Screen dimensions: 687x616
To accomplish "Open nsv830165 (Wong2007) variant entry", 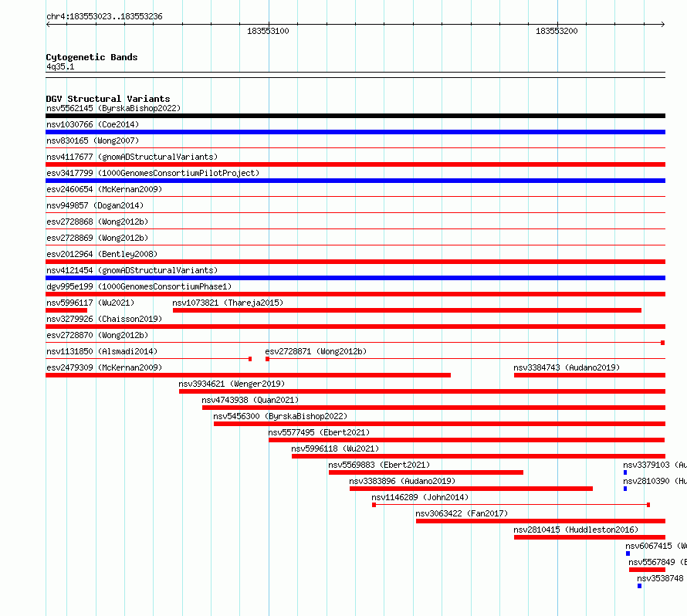I will coord(93,140).
